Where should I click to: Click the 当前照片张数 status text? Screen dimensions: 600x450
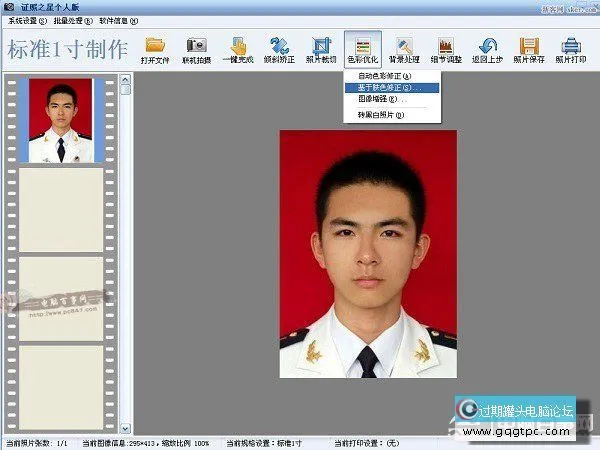click(x=37, y=443)
